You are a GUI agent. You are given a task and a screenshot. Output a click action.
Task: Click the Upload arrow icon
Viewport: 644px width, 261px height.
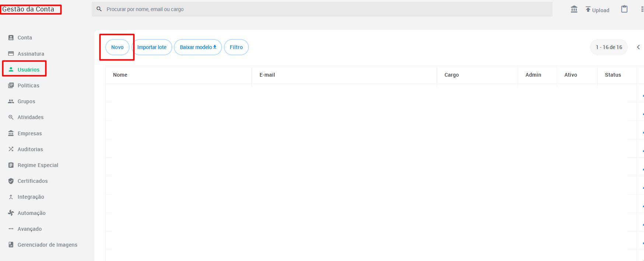588,9
